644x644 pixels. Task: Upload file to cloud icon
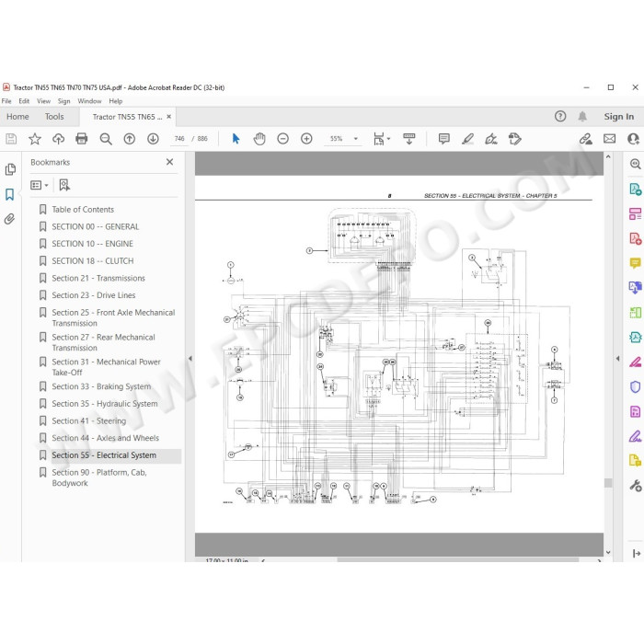tap(58, 139)
